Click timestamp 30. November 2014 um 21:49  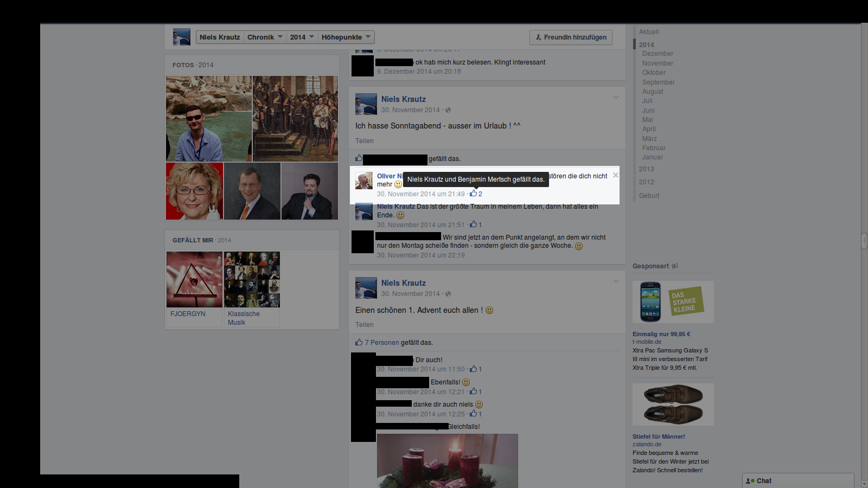click(x=421, y=194)
